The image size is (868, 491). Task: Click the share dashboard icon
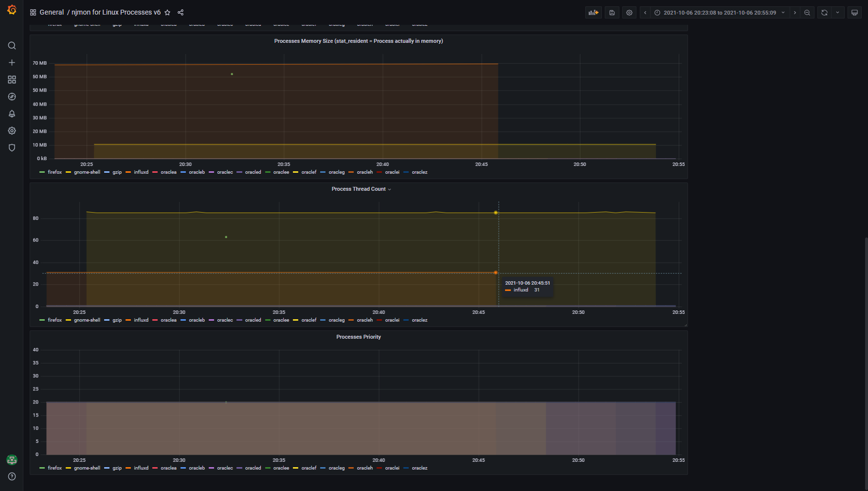coord(181,13)
